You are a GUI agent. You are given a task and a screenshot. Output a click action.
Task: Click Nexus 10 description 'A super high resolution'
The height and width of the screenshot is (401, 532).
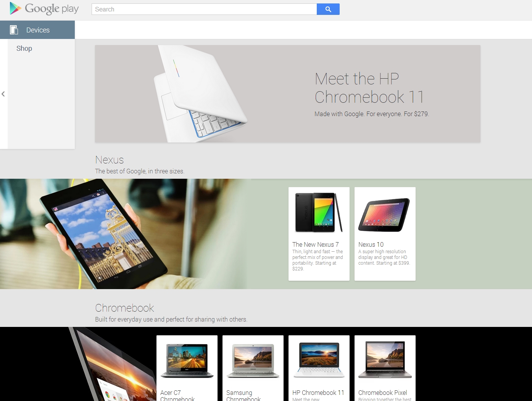384,257
